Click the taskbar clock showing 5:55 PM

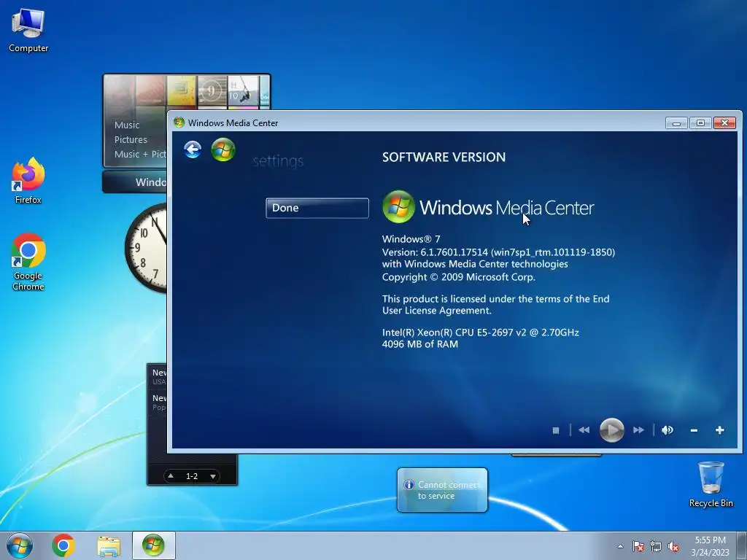pos(711,546)
